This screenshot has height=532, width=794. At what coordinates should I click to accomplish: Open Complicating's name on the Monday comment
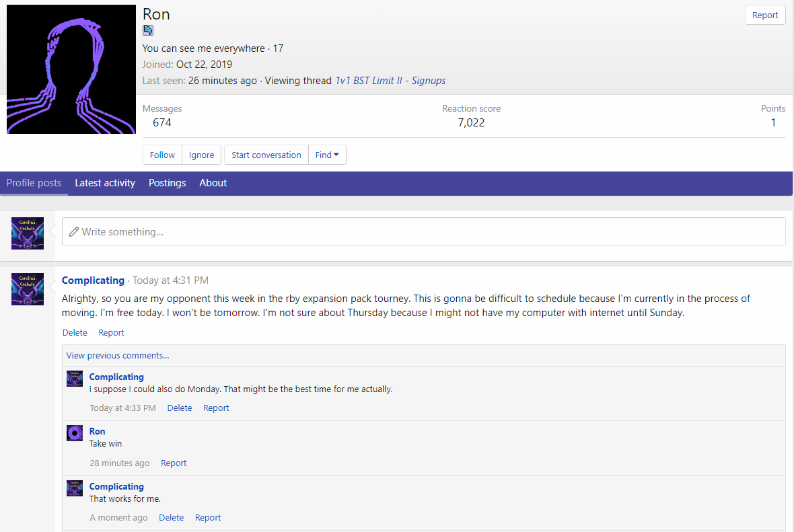(116, 377)
